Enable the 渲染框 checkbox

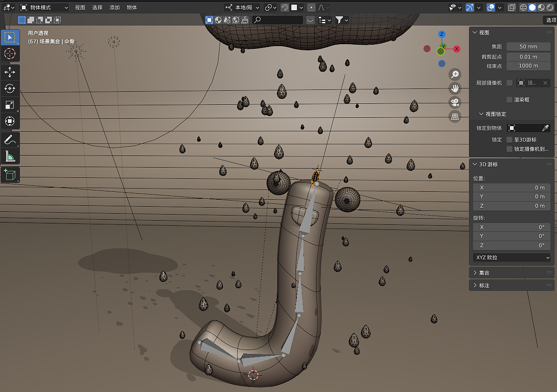509,100
